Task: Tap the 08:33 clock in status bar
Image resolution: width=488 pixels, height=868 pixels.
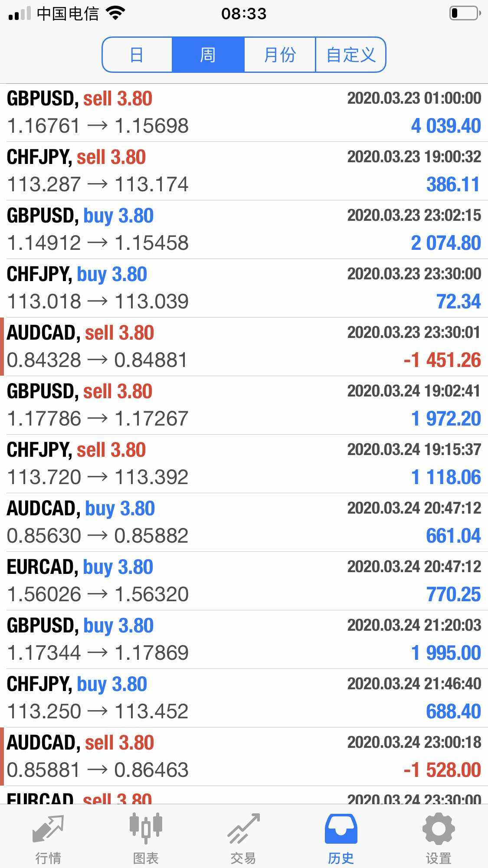Action: coord(244,13)
